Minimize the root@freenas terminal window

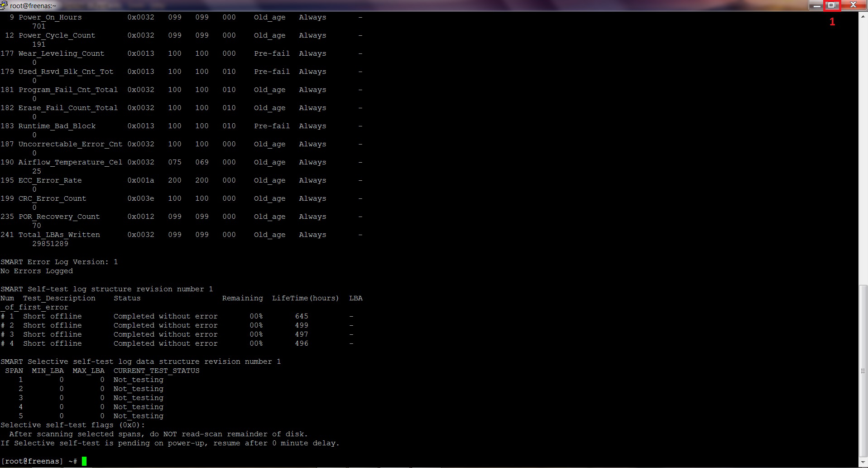click(x=816, y=5)
